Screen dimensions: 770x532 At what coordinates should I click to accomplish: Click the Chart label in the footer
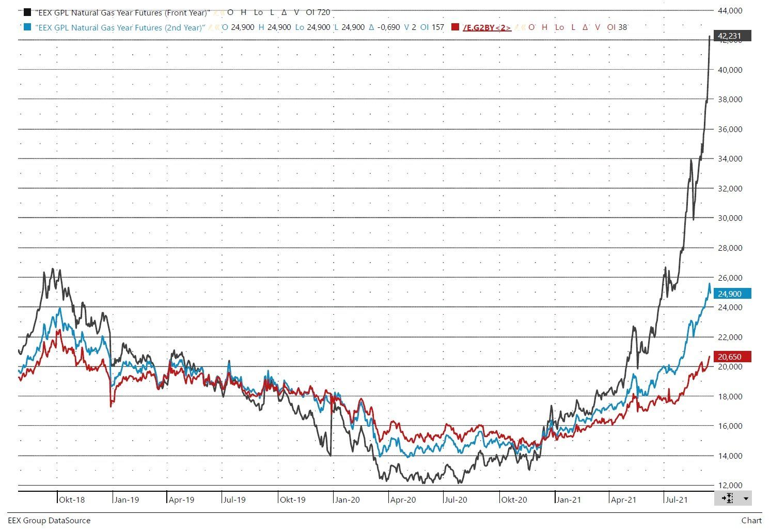tap(751, 521)
